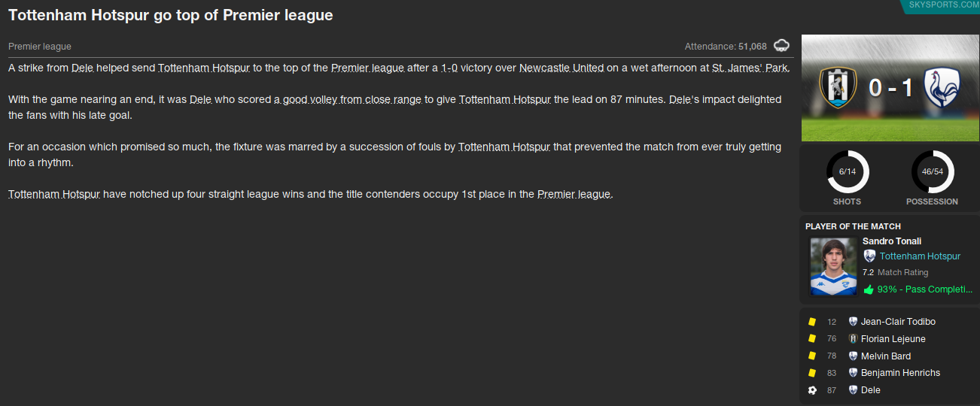Click the club badge next to Melvin Bard

[853, 356]
